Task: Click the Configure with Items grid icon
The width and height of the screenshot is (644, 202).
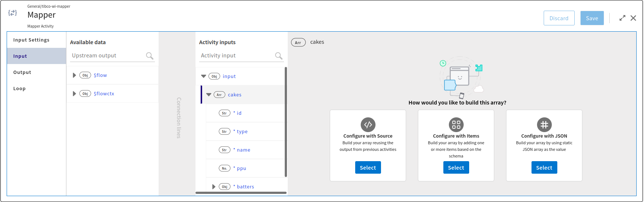Action: (x=456, y=125)
